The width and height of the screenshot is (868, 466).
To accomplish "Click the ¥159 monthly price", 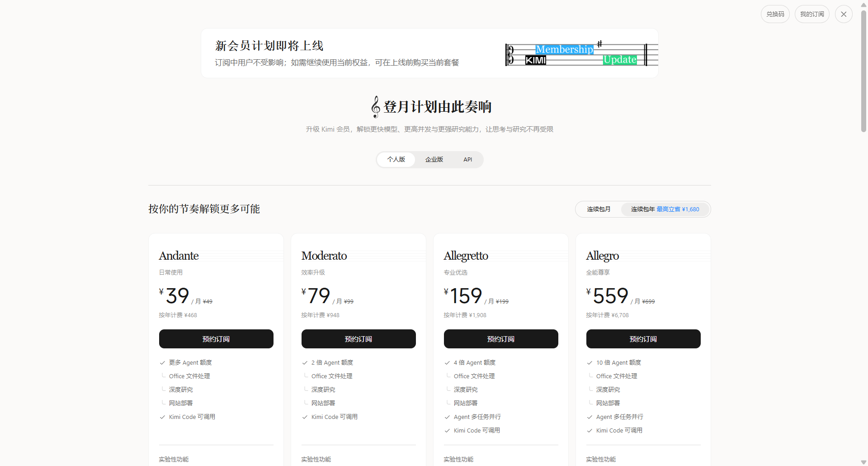I will 463,296.
